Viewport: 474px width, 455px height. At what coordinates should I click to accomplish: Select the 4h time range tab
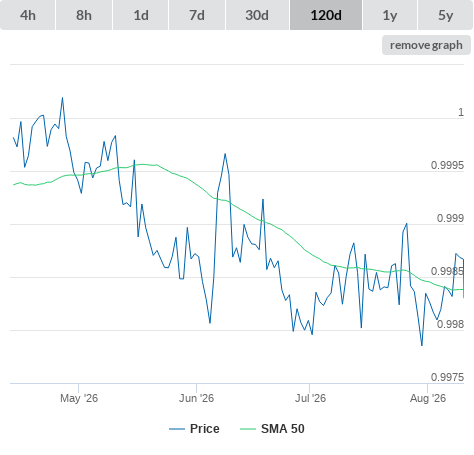pos(27,15)
